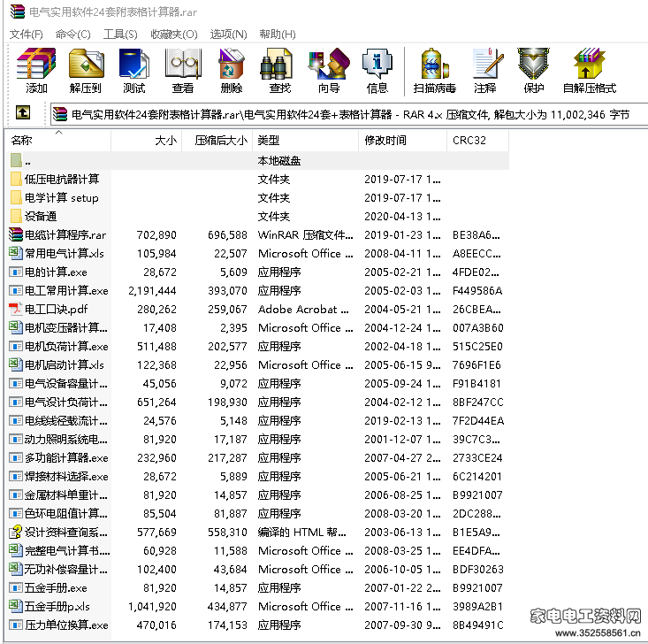Click 电的计算.exe application icon

pos(16,272)
